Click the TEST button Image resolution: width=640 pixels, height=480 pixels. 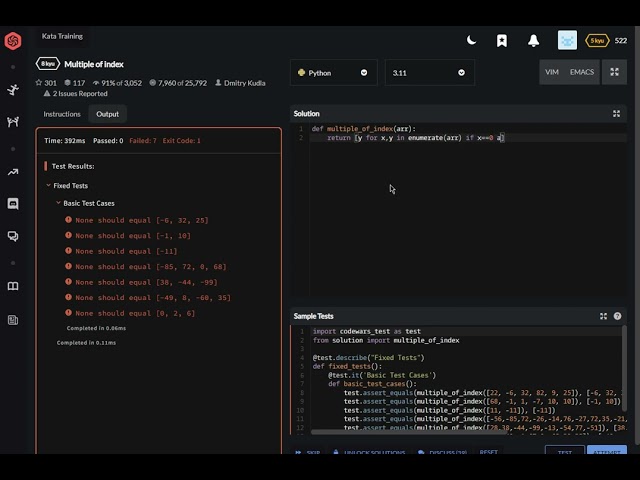pyautogui.click(x=564, y=450)
